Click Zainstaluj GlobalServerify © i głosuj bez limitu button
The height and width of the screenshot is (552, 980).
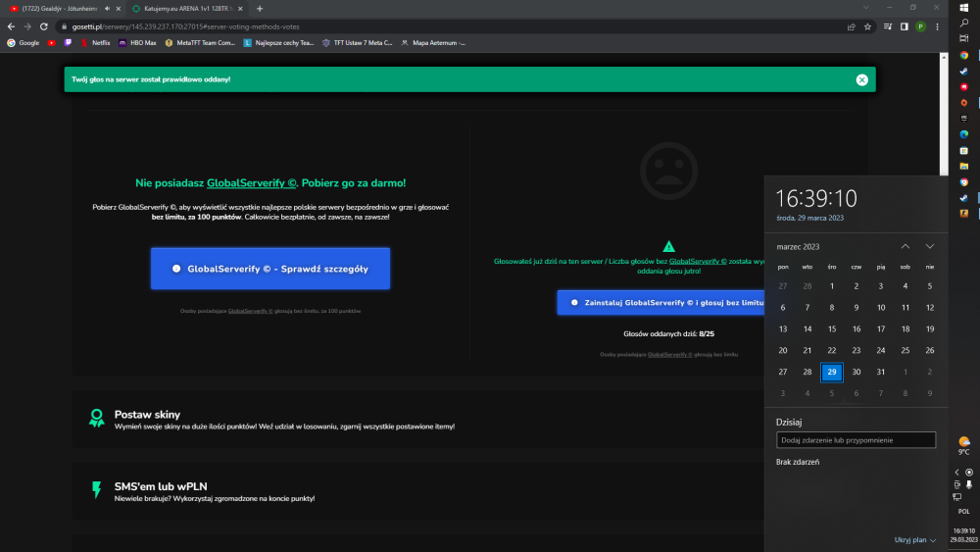(661, 303)
